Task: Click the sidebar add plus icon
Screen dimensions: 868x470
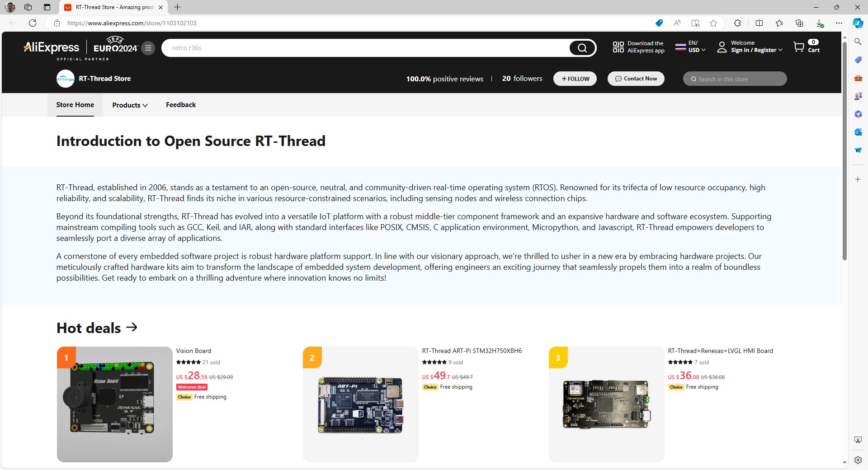Action: [x=858, y=179]
